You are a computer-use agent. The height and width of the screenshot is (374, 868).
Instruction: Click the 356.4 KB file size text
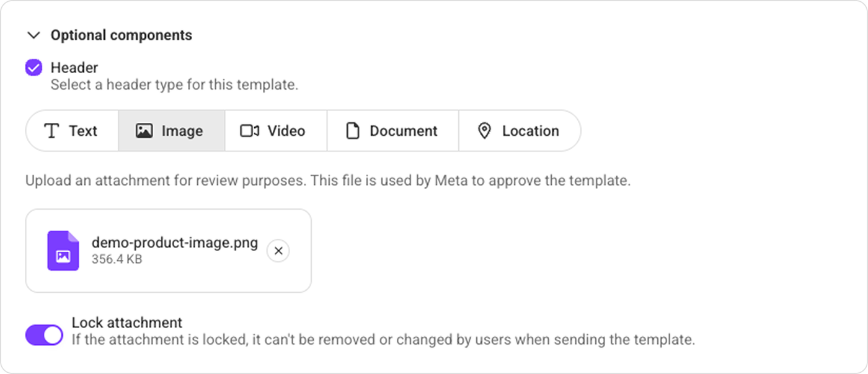(117, 259)
